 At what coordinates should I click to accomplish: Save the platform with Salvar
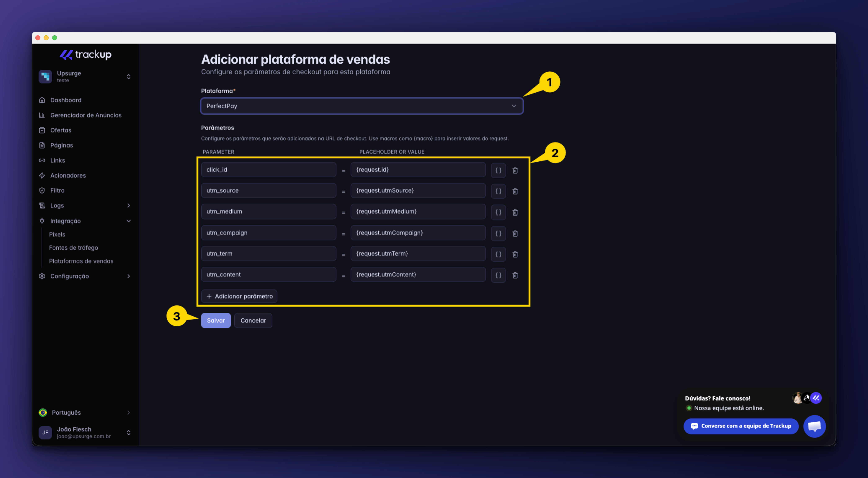[x=216, y=321]
